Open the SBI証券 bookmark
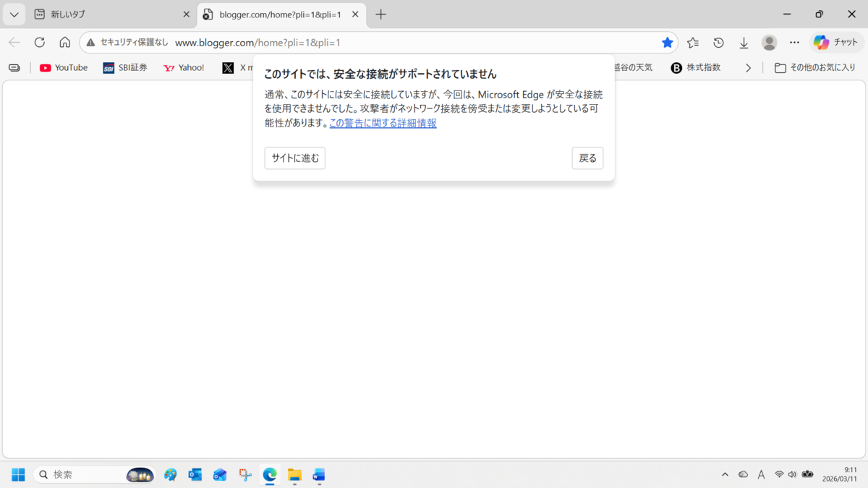 coord(125,68)
